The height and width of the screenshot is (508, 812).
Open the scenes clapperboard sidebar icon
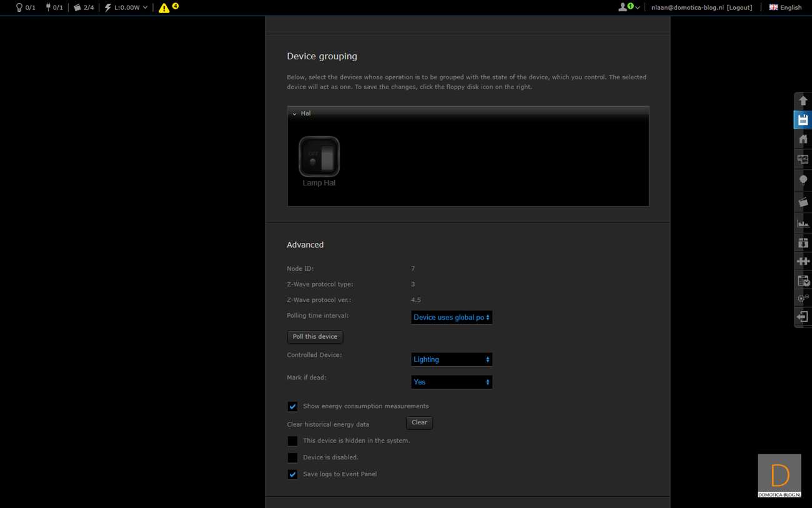click(803, 202)
